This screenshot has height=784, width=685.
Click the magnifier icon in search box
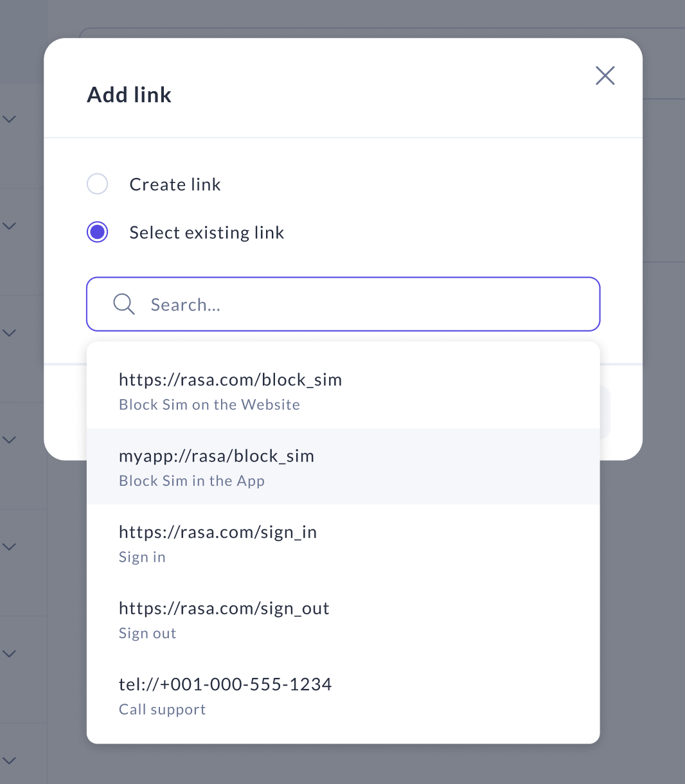[123, 304]
